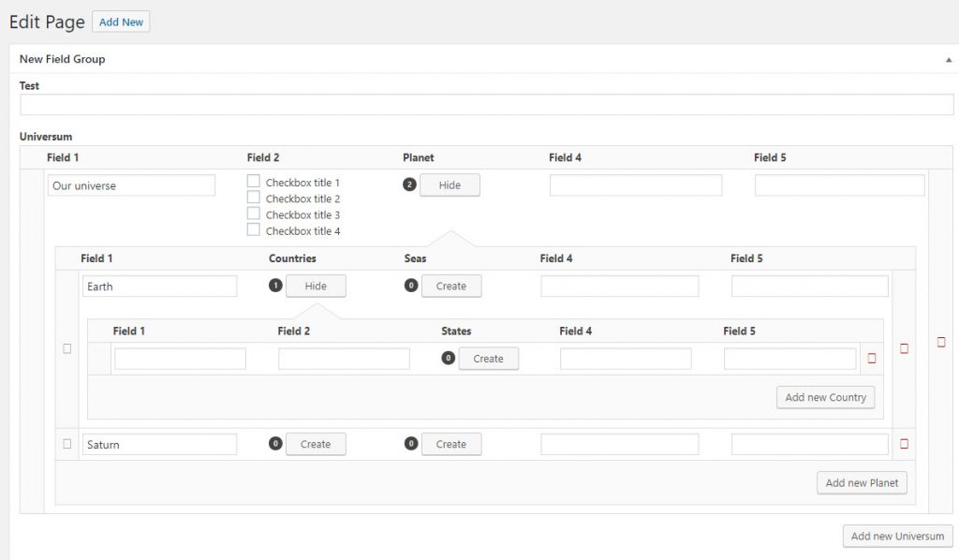959x560 pixels.
Task: Focus the Our universe text field
Action: click(x=131, y=185)
